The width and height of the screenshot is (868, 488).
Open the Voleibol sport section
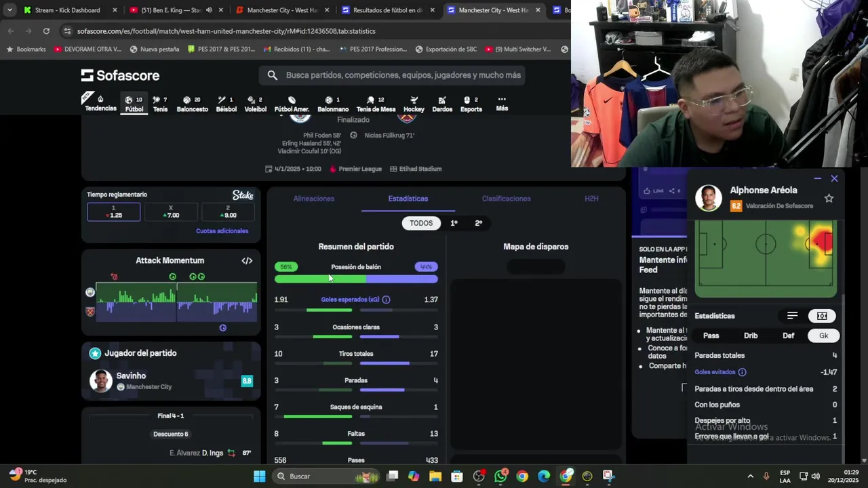click(255, 103)
